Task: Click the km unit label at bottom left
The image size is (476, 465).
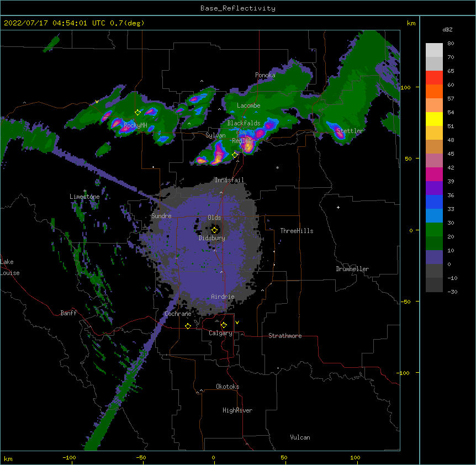Action: (x=8, y=458)
